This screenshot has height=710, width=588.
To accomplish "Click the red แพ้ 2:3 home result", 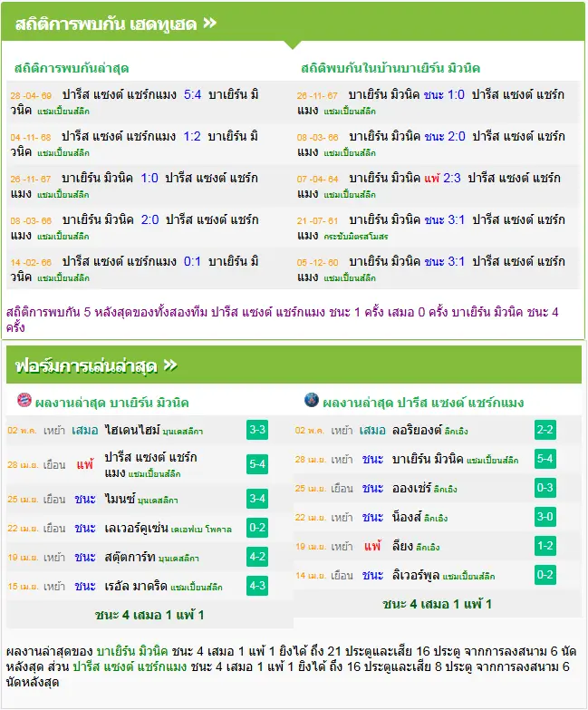I will pyautogui.click(x=442, y=178).
